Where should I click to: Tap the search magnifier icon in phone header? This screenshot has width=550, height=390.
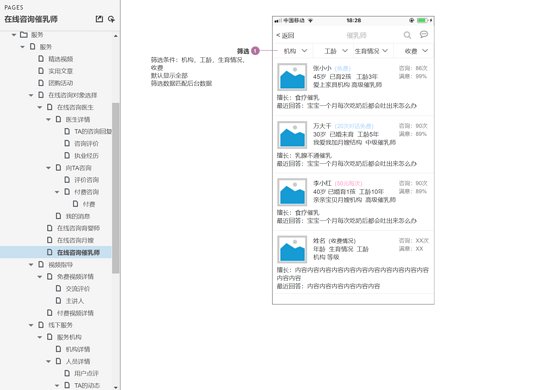click(x=407, y=35)
